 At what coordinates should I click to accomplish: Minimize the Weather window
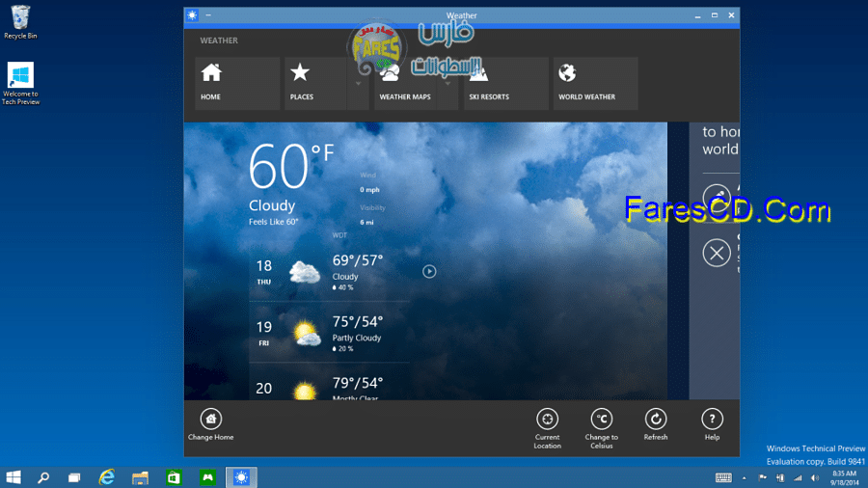697,15
